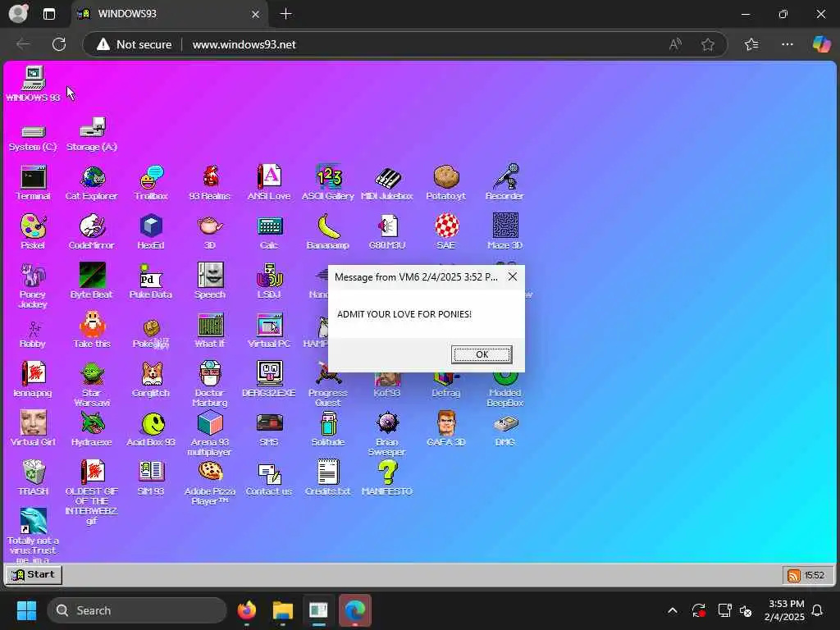Open Storage (A:) drive icon
This screenshot has width=840, height=630.
pyautogui.click(x=92, y=135)
